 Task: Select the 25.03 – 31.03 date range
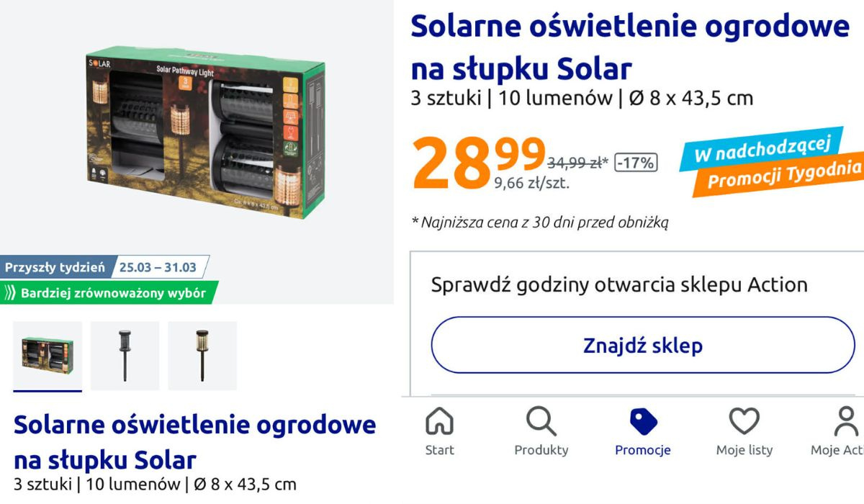(158, 267)
